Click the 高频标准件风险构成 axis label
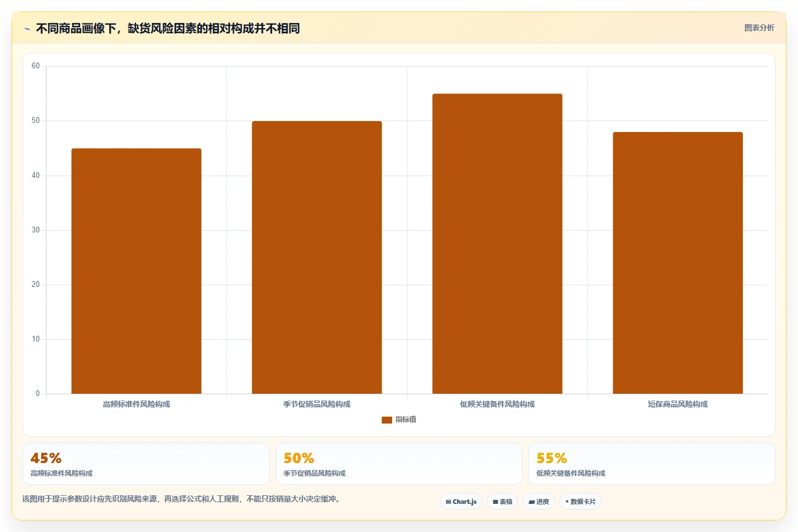 click(x=136, y=404)
